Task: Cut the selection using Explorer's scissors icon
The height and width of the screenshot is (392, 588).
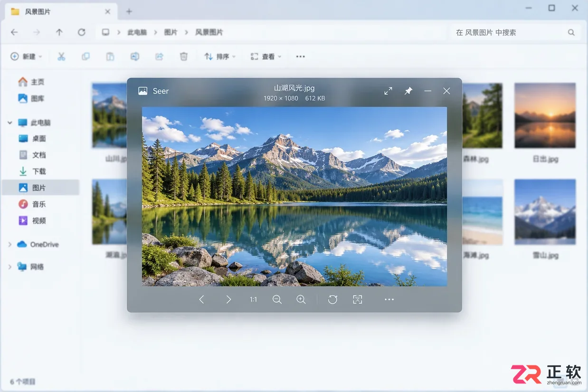Action: click(x=61, y=57)
